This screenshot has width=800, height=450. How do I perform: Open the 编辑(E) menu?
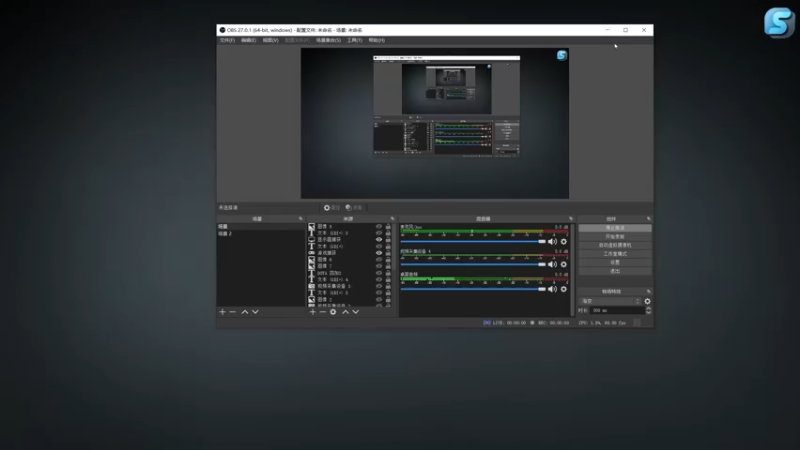pos(248,40)
